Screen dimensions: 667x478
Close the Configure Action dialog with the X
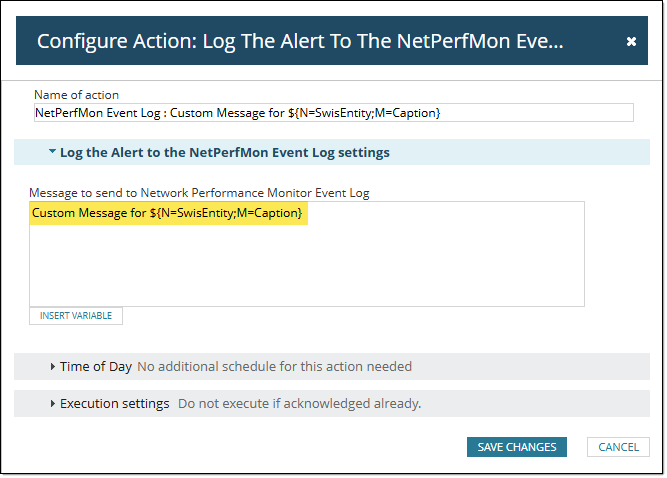[631, 42]
